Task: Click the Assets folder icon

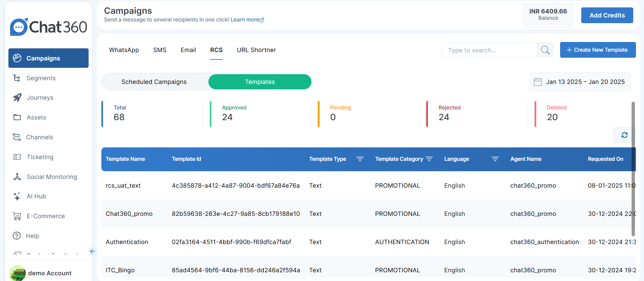Action: 17,117
